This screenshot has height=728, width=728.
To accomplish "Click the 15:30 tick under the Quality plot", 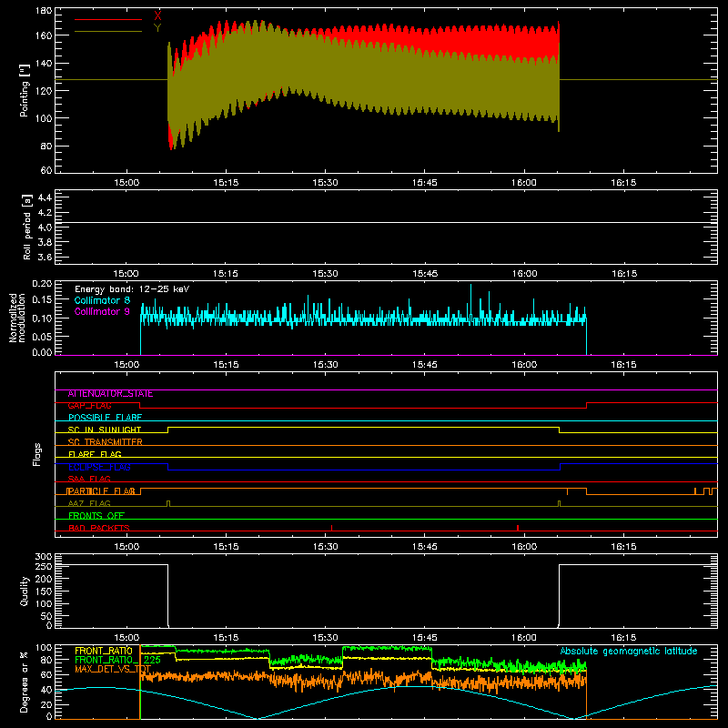I will coord(326,638).
